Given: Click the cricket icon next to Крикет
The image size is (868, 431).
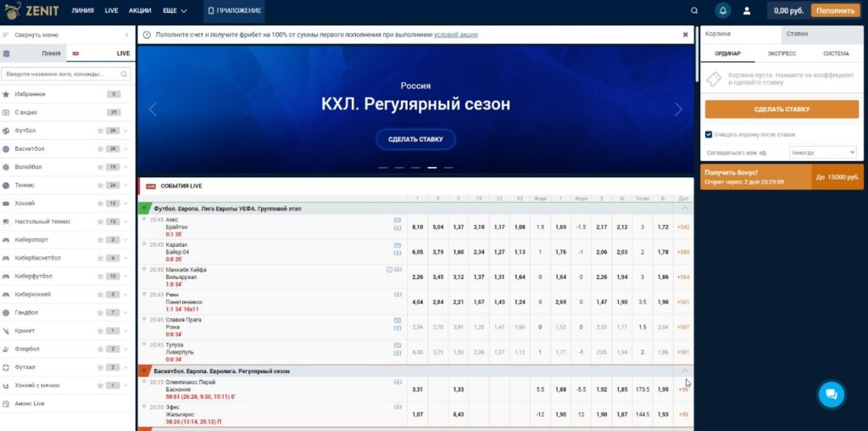Looking at the screenshot, I should [6, 331].
